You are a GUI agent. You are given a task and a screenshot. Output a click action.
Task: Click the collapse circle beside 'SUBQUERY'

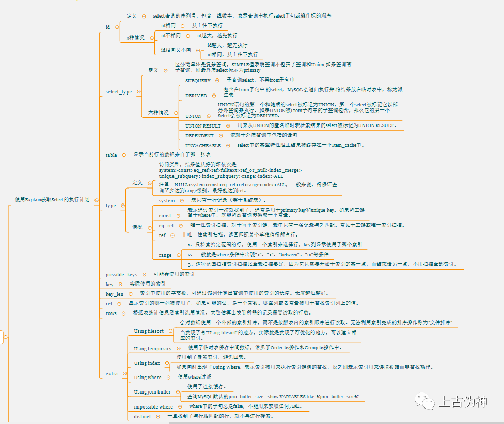pos(216,81)
